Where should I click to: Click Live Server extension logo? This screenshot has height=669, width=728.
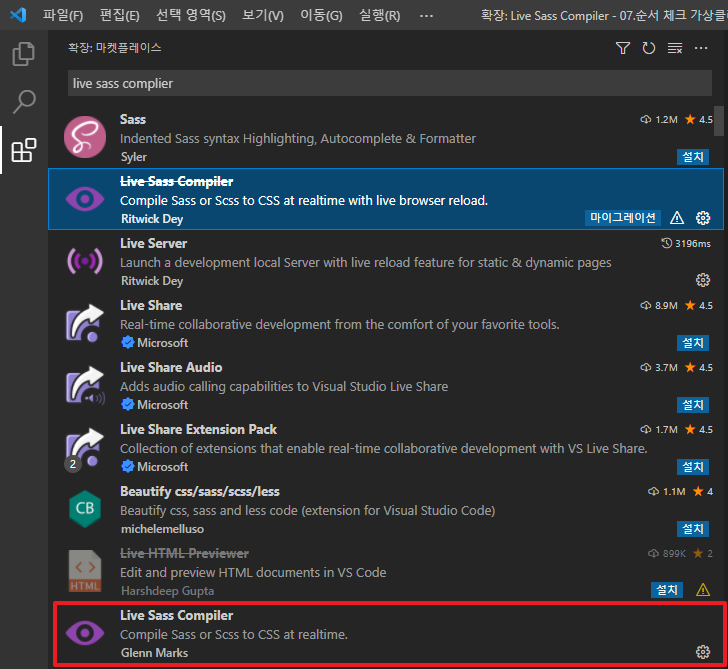coord(85,261)
